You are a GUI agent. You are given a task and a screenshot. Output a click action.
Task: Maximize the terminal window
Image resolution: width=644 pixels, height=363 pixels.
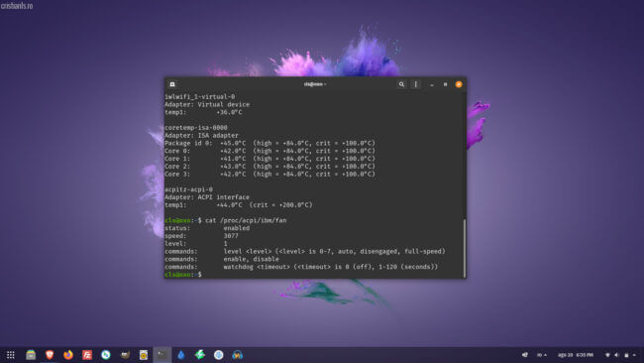pos(445,84)
